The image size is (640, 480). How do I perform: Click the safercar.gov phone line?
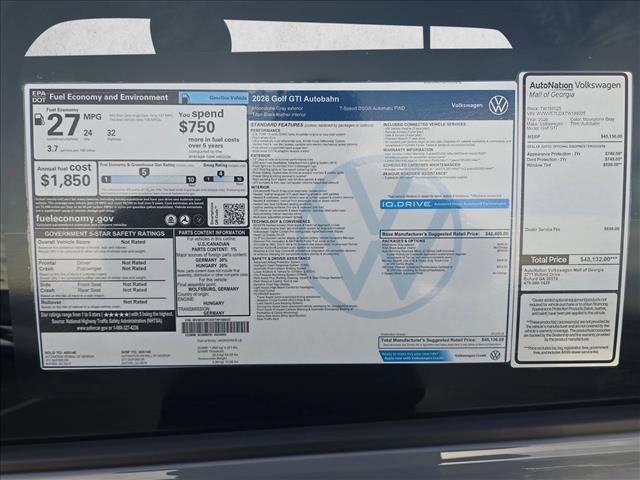tap(107, 327)
